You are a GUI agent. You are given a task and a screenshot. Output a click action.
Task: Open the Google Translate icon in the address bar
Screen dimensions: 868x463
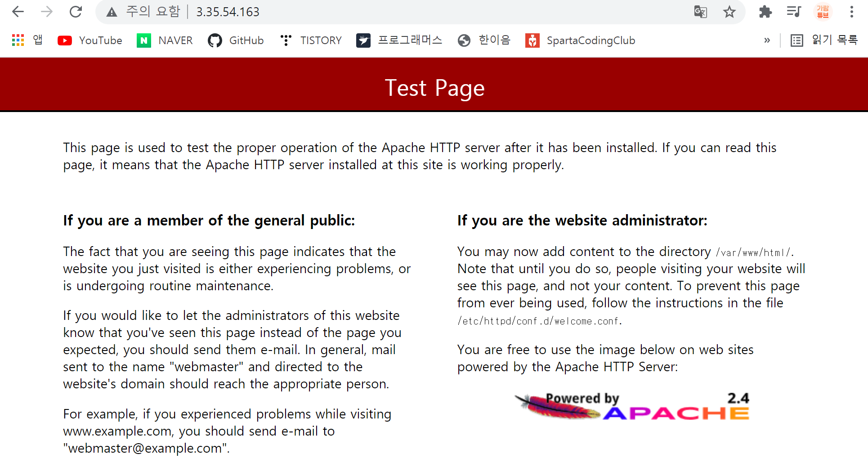(701, 12)
